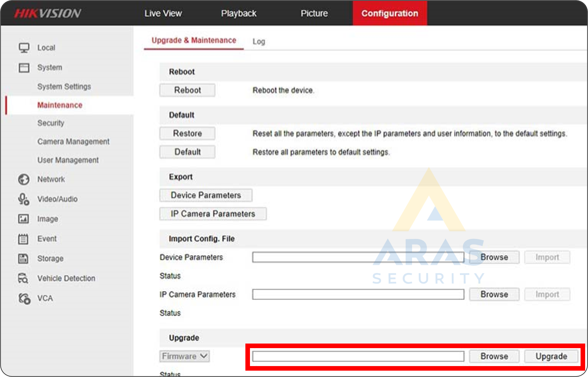Import the IP Camera Parameters file

(x=547, y=295)
